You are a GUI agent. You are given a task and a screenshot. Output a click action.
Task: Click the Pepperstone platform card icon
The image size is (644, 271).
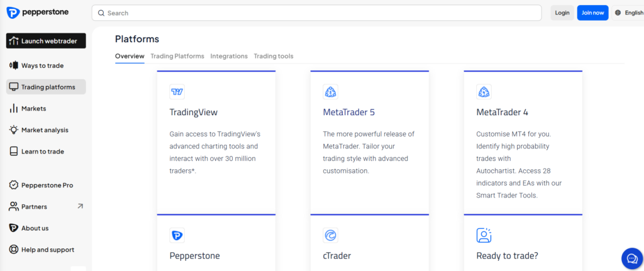(177, 235)
